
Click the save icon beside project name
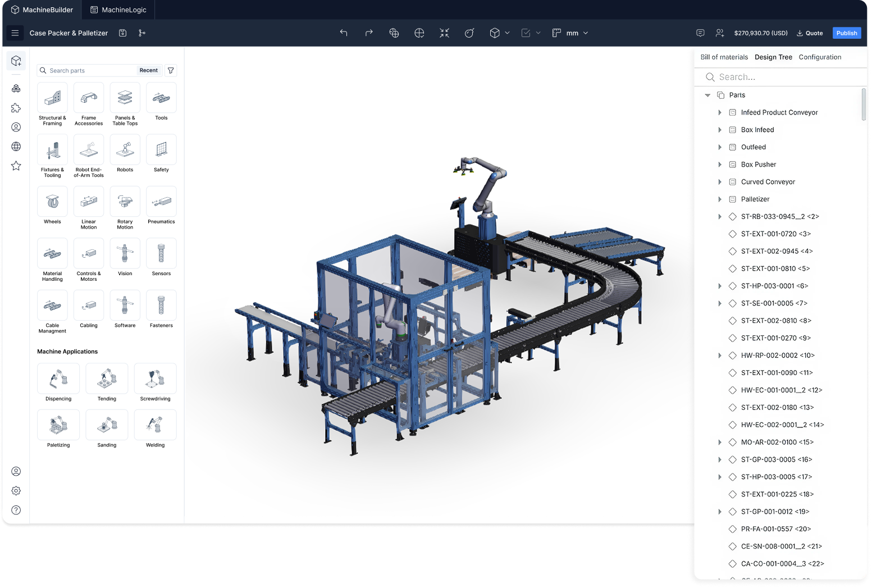coord(123,33)
